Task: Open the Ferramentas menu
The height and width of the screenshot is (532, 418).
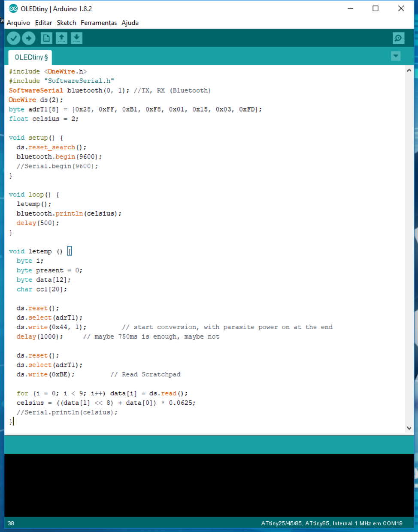Action: click(99, 23)
